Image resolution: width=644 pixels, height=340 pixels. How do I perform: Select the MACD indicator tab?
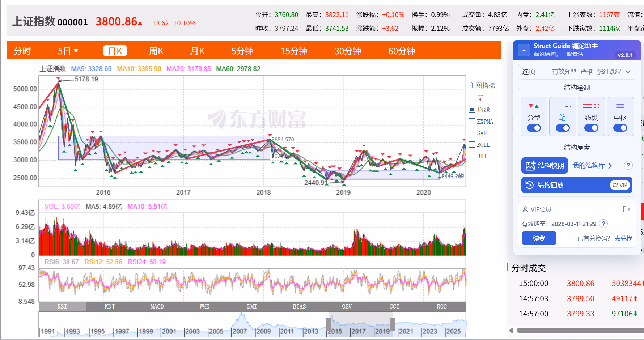pyautogui.click(x=157, y=306)
